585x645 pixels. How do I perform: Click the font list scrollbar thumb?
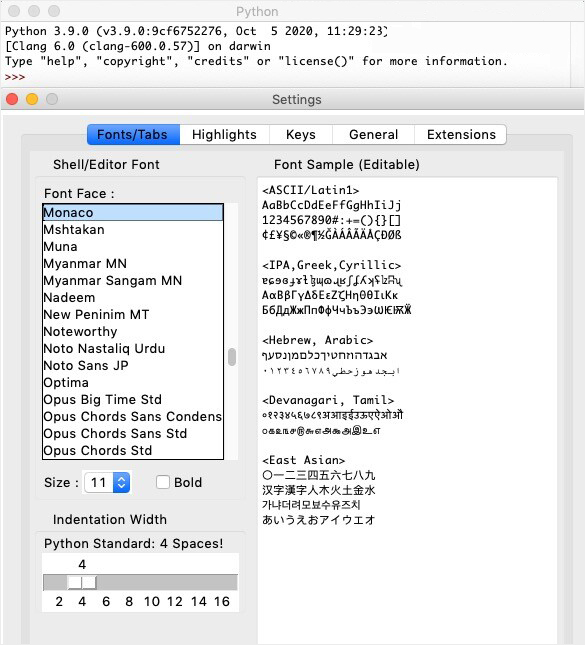[232, 357]
